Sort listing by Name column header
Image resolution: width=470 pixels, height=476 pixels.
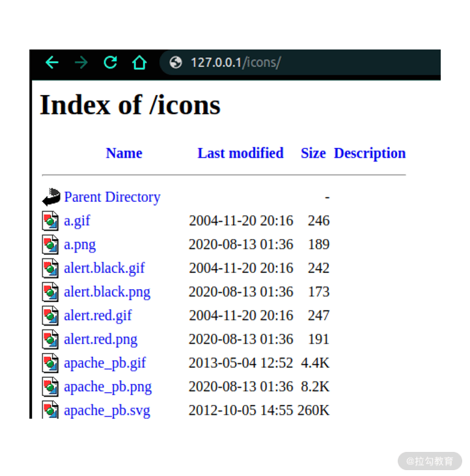click(124, 153)
